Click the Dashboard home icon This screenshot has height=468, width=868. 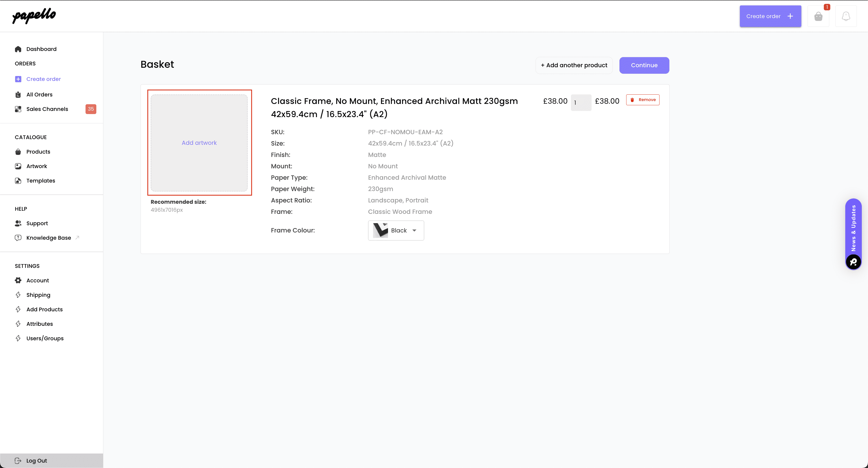[x=18, y=49]
